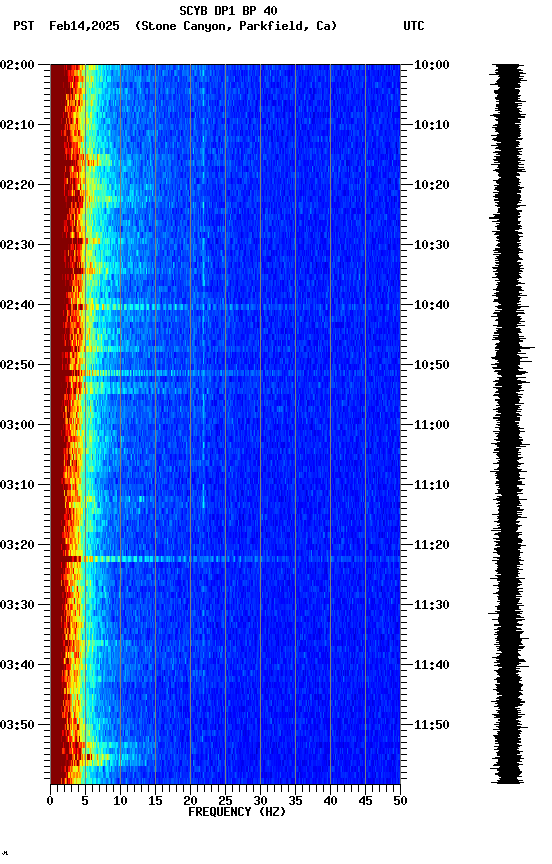Image resolution: width=552 pixels, height=864 pixels.
Task: Click the frequency axis tick label 30
Action: click(260, 801)
